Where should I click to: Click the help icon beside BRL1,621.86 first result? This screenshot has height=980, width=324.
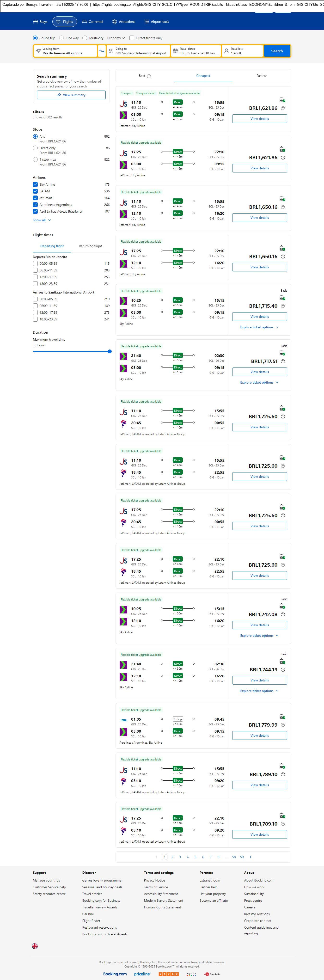(282, 108)
